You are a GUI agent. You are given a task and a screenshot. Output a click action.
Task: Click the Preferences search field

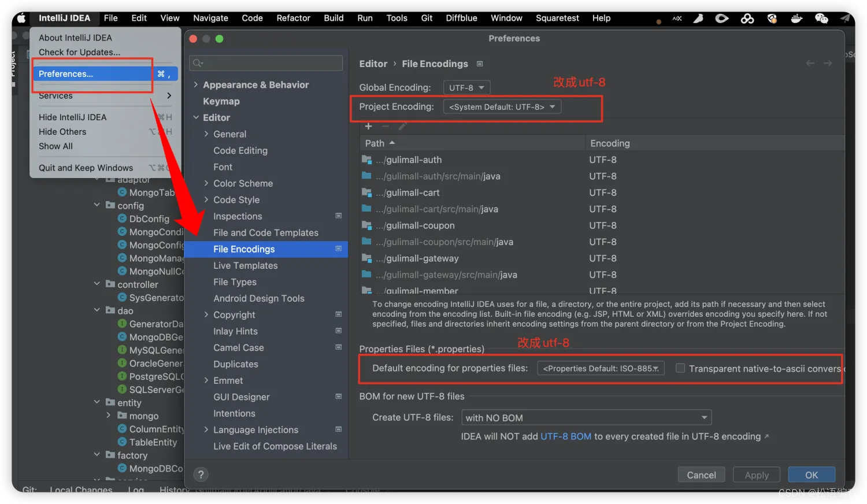click(266, 62)
